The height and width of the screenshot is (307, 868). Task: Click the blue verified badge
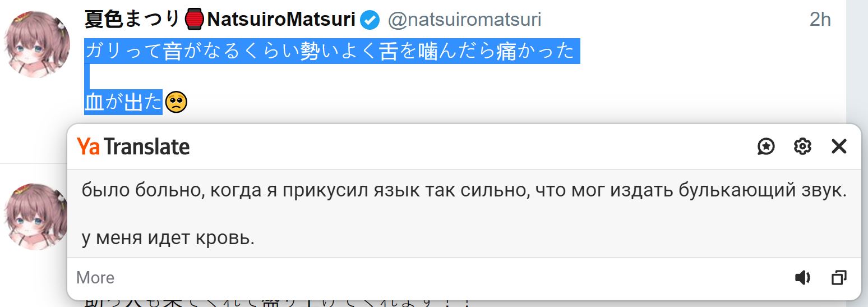point(370,20)
